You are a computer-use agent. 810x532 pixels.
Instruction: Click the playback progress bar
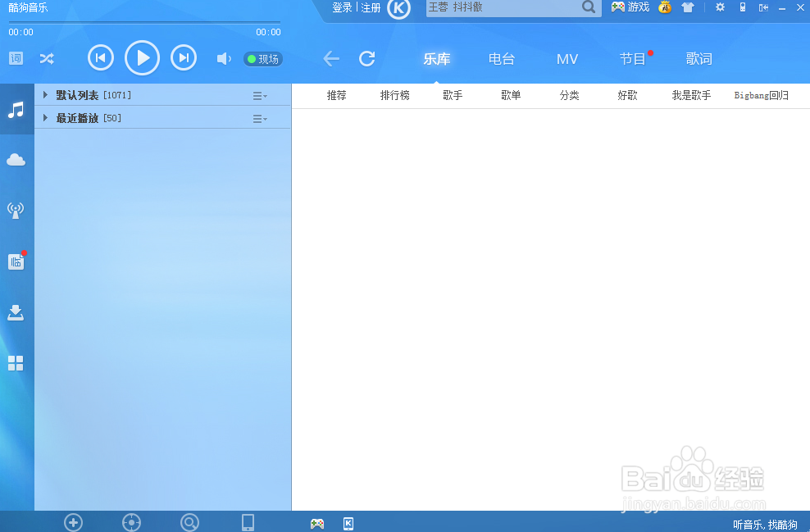(144, 23)
